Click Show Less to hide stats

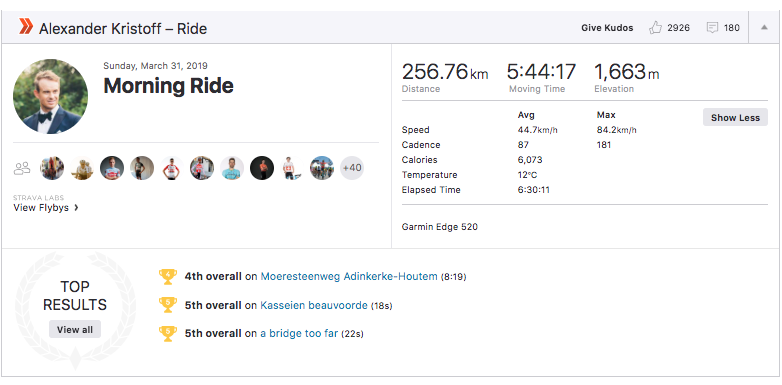[735, 118]
